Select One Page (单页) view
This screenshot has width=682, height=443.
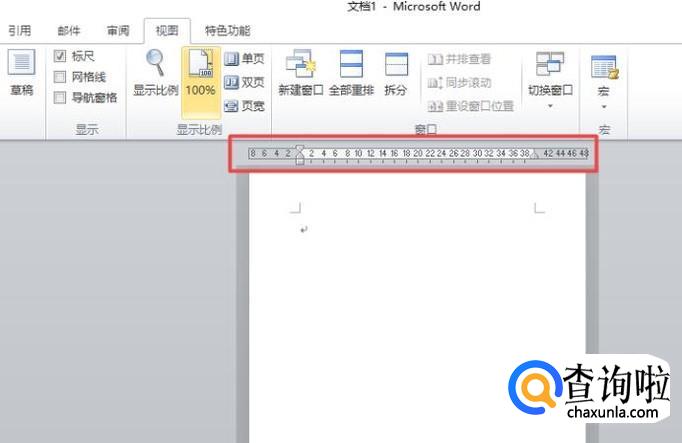tap(245, 58)
